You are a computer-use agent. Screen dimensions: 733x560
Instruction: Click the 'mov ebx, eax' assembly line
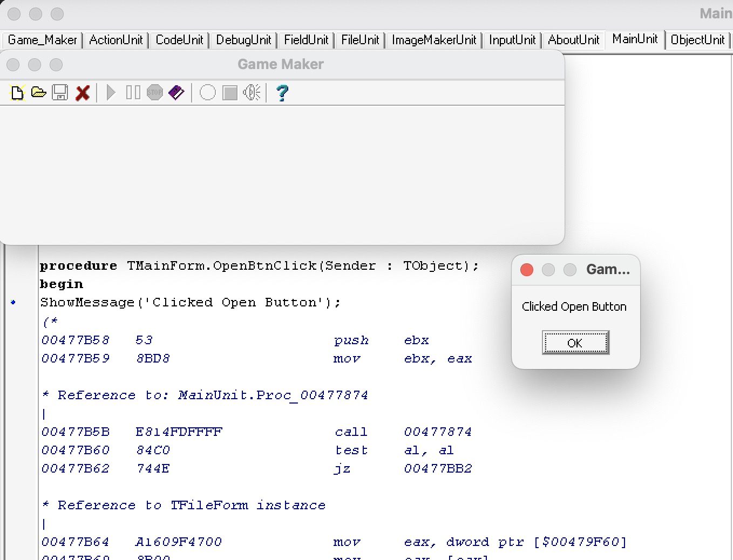point(257,359)
